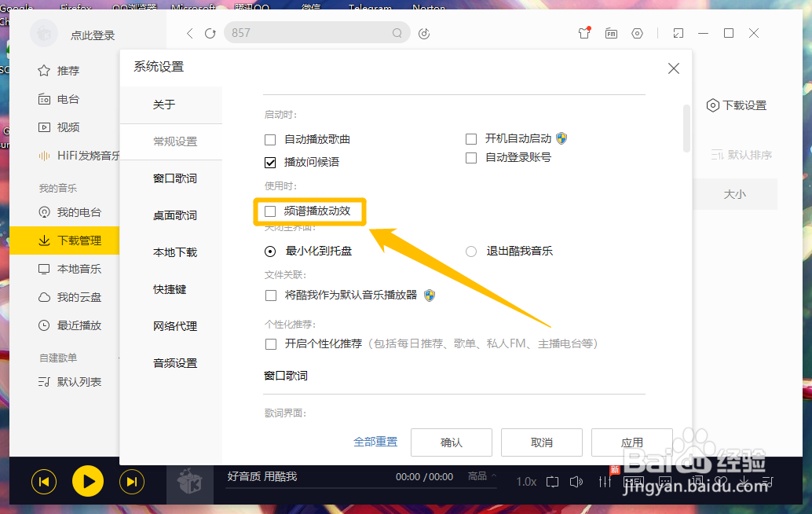The image size is (812, 514).
Task: Switch to mini mode window icon
Action: (678, 33)
